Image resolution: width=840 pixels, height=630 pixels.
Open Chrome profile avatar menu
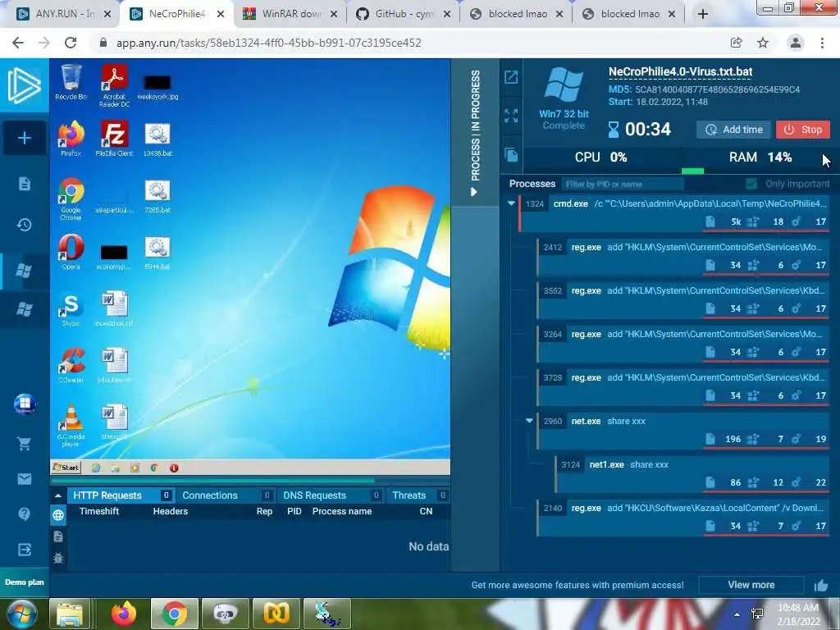(x=796, y=43)
